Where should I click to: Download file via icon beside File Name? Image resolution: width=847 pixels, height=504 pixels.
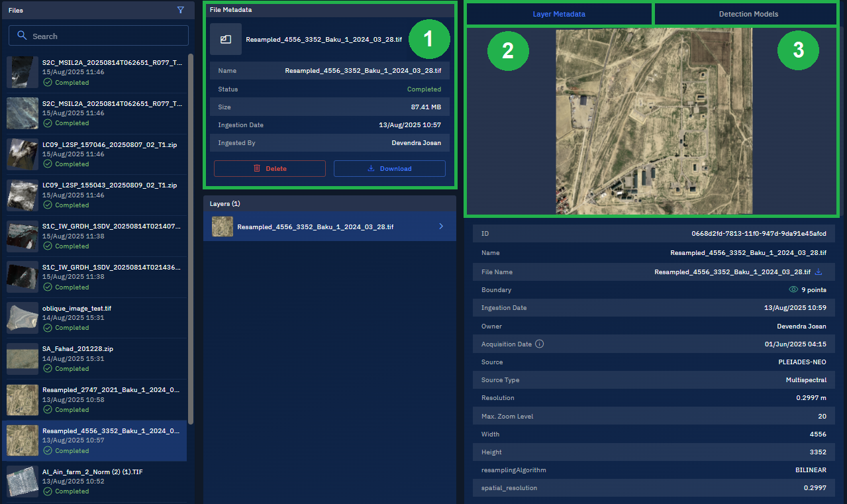(x=819, y=272)
